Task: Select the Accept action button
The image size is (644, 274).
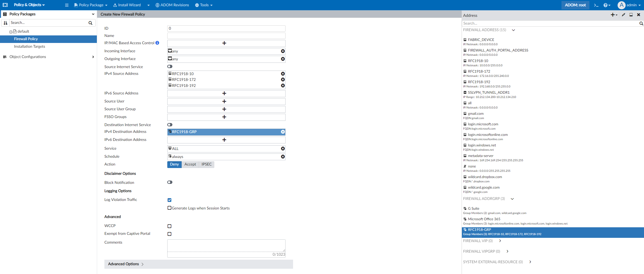Action: (190, 164)
